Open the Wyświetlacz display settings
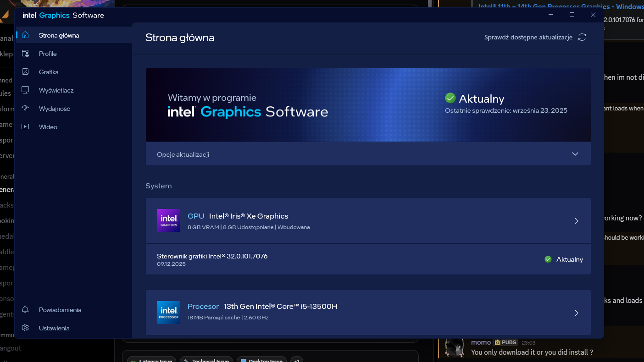 click(x=74, y=90)
